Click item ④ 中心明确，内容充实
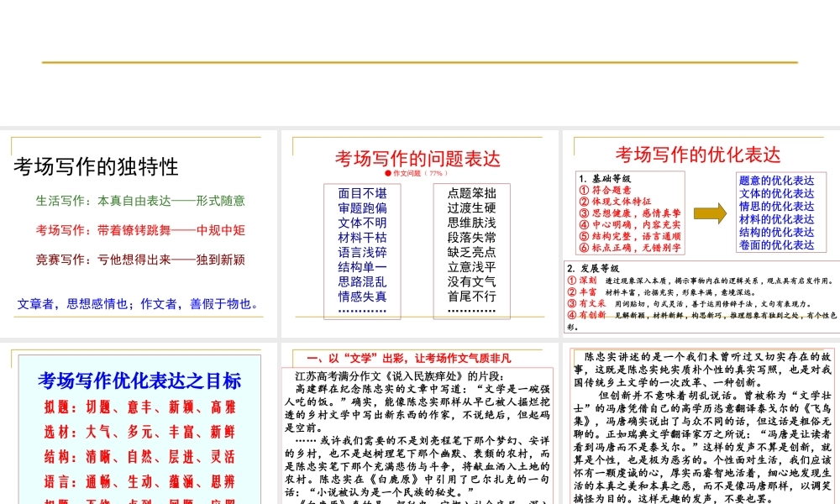This screenshot has height=504, width=840. click(x=630, y=225)
